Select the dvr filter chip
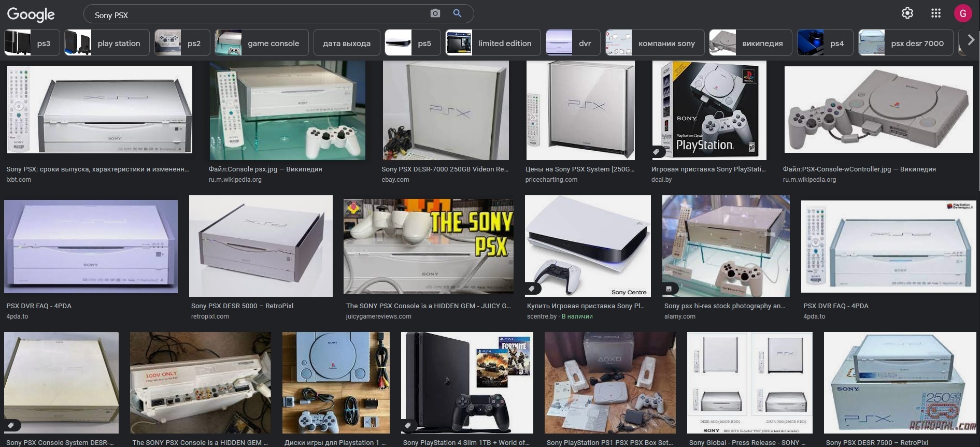 [573, 42]
